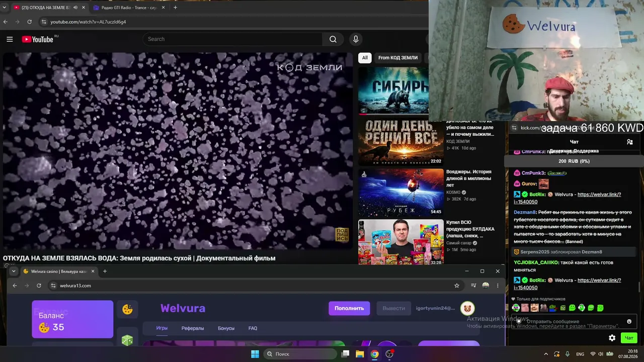The width and height of the screenshot is (644, 362).
Task: Go back in the Welvura browser window
Action: tap(15, 286)
